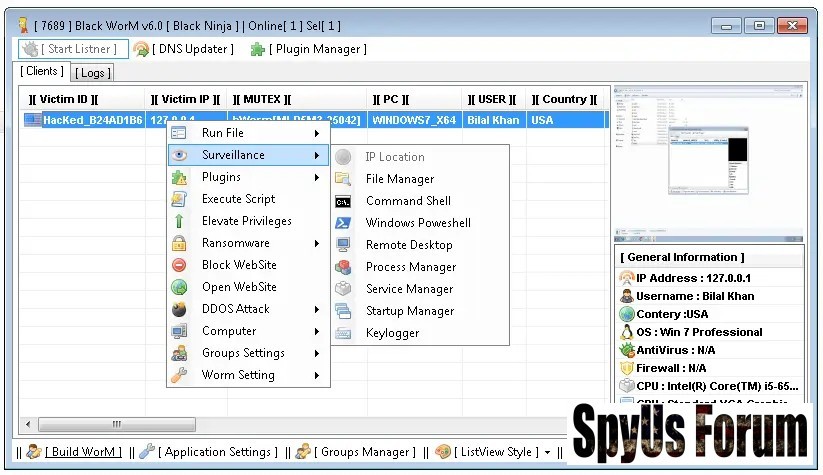The height and width of the screenshot is (475, 823).
Task: Expand the Run File submenu arrow
Action: [317, 133]
